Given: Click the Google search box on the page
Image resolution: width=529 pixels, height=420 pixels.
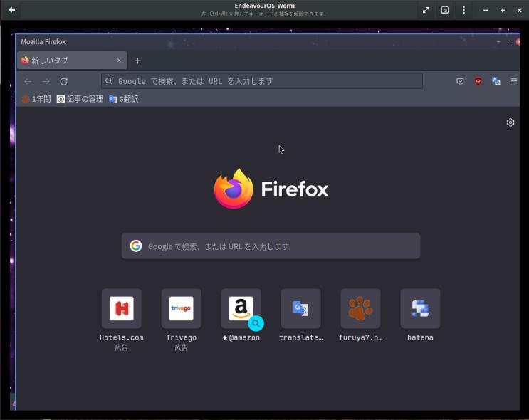Looking at the screenshot, I should pyautogui.click(x=271, y=246).
